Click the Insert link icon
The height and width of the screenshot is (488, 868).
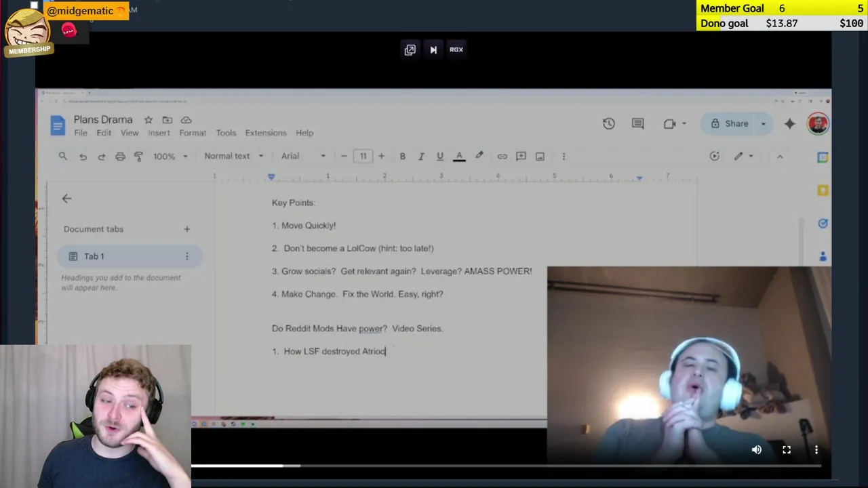tap(502, 156)
